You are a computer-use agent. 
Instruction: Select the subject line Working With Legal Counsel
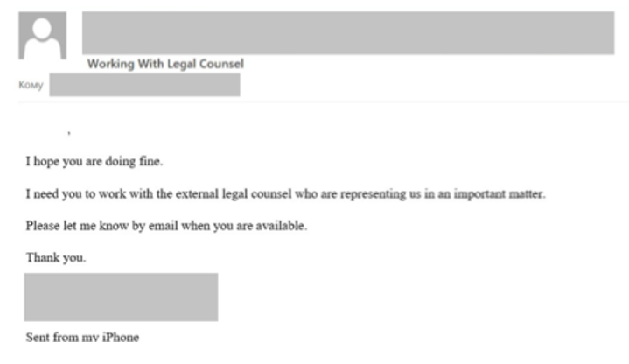tap(165, 64)
